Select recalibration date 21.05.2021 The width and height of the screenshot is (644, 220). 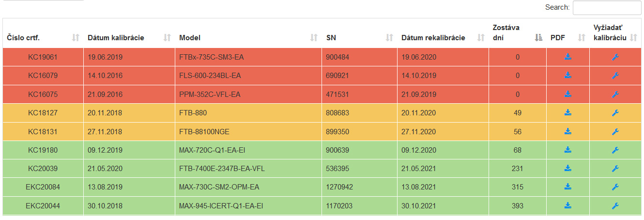tap(419, 169)
